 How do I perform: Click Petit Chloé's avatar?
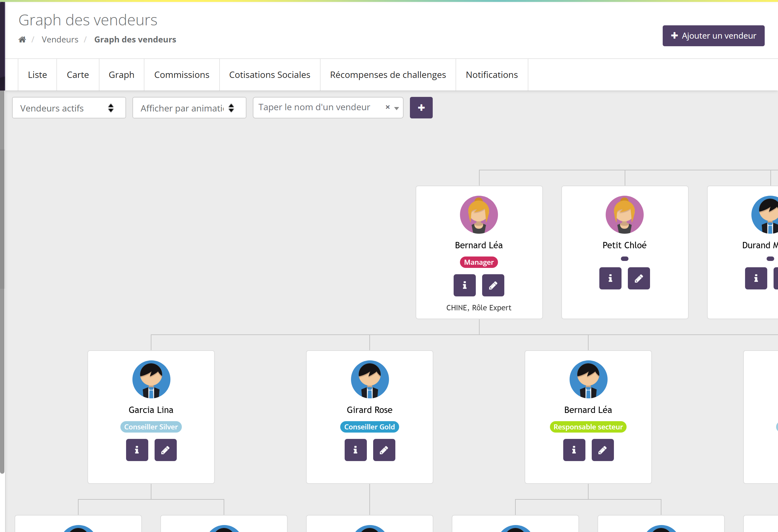click(x=624, y=214)
